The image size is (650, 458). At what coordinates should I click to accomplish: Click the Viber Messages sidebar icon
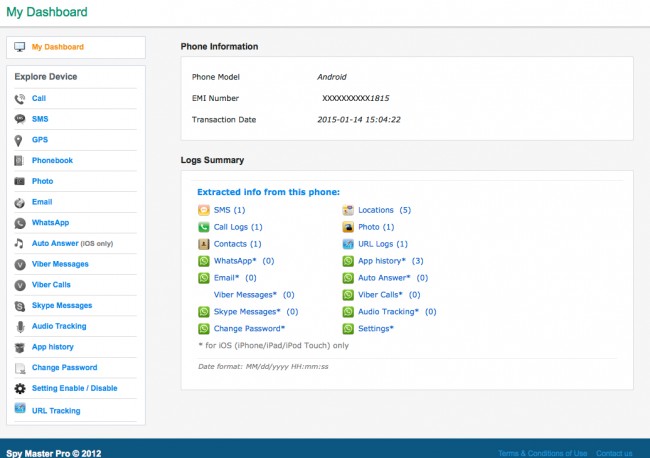tap(19, 264)
